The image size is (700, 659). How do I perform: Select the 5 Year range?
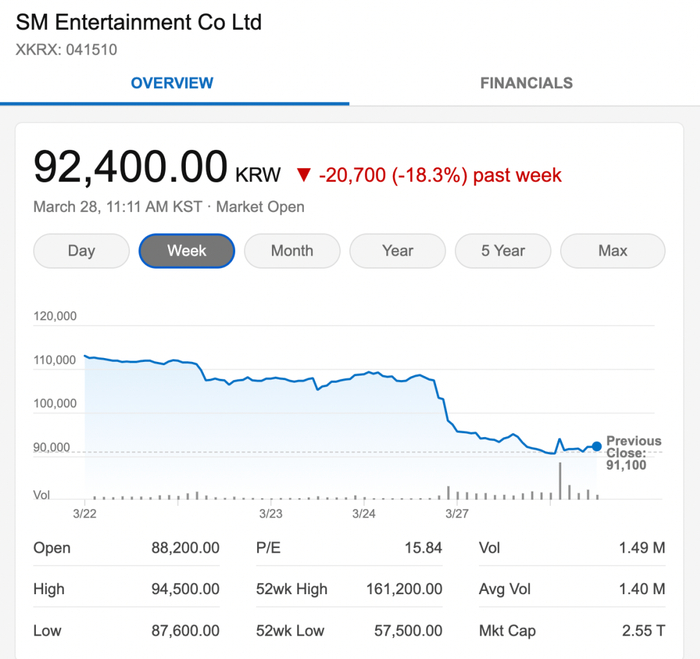[x=503, y=251]
